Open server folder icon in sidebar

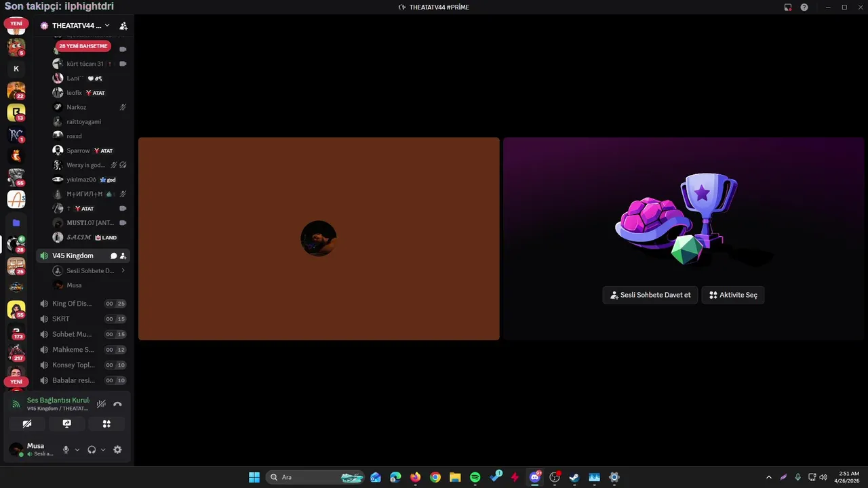[x=16, y=222]
